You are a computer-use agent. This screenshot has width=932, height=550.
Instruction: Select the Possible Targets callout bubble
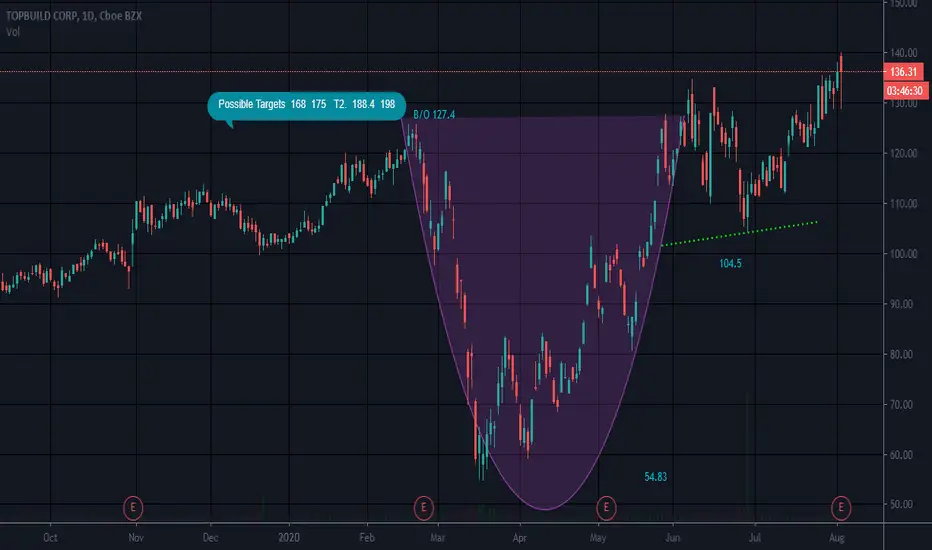point(307,106)
